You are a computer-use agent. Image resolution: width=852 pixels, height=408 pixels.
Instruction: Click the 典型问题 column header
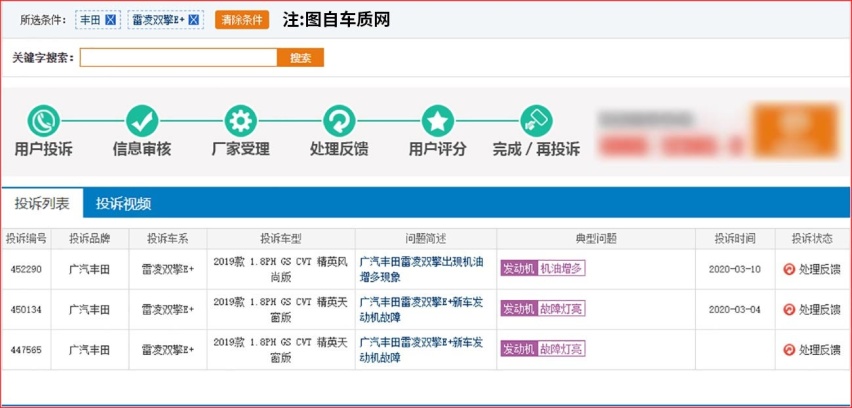pyautogui.click(x=596, y=238)
